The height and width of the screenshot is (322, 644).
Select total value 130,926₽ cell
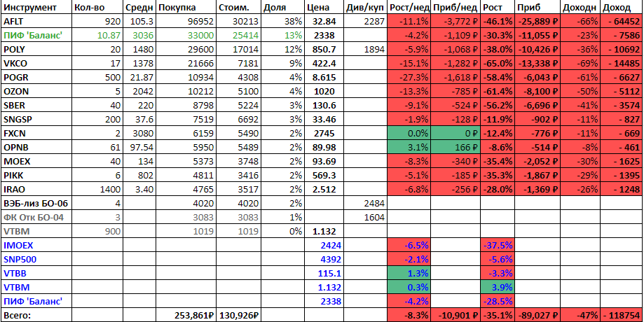click(239, 316)
